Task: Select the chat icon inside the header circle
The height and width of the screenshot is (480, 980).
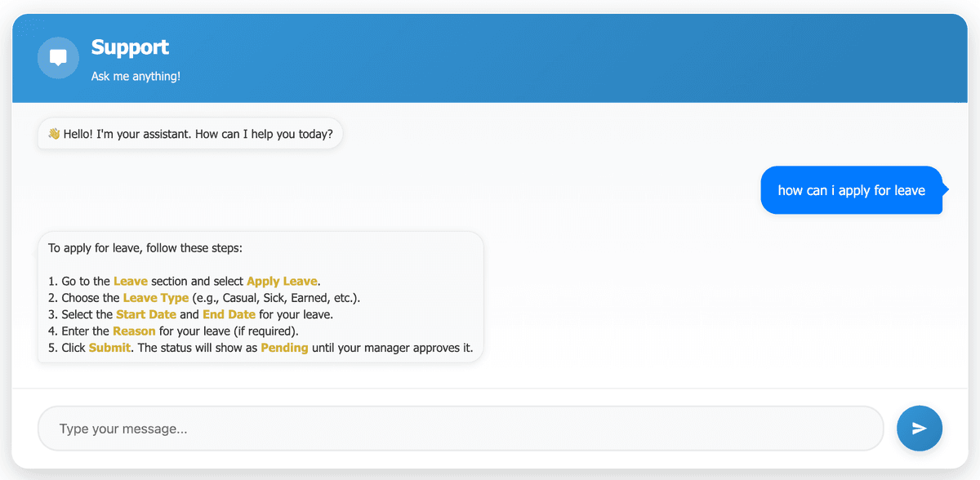Action: point(58,57)
